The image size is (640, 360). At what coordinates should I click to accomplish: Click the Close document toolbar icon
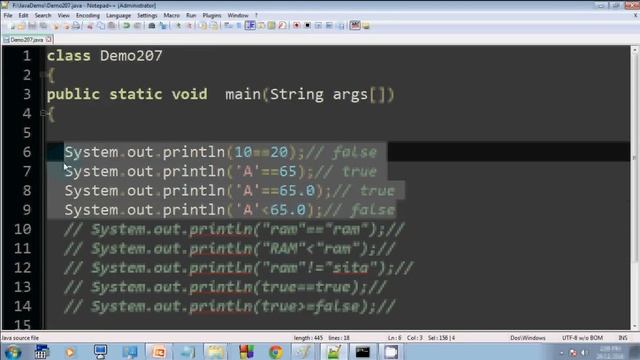56,26
